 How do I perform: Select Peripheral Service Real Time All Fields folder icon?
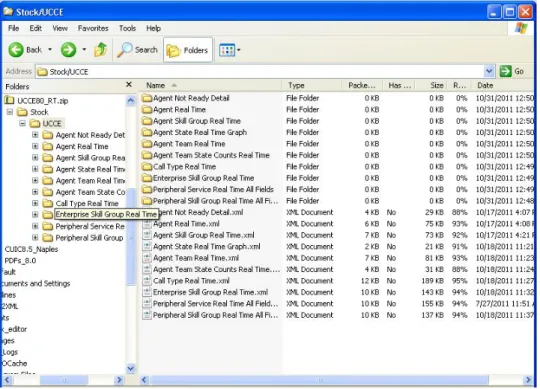click(147, 189)
